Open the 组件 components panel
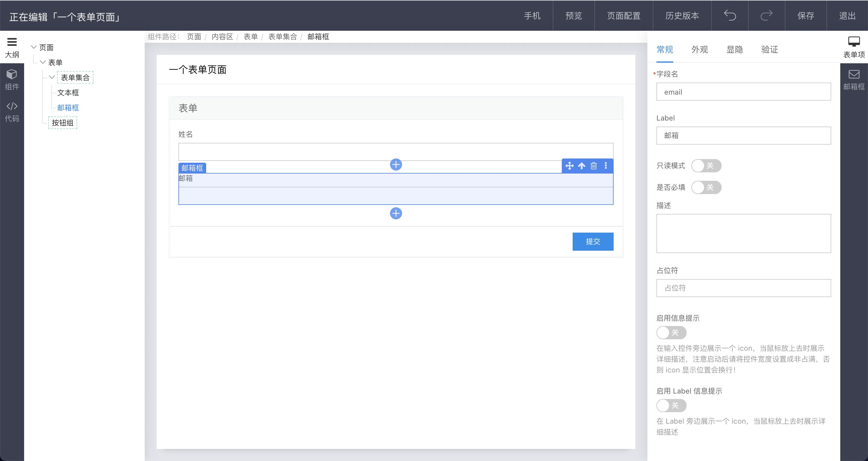 point(12,80)
